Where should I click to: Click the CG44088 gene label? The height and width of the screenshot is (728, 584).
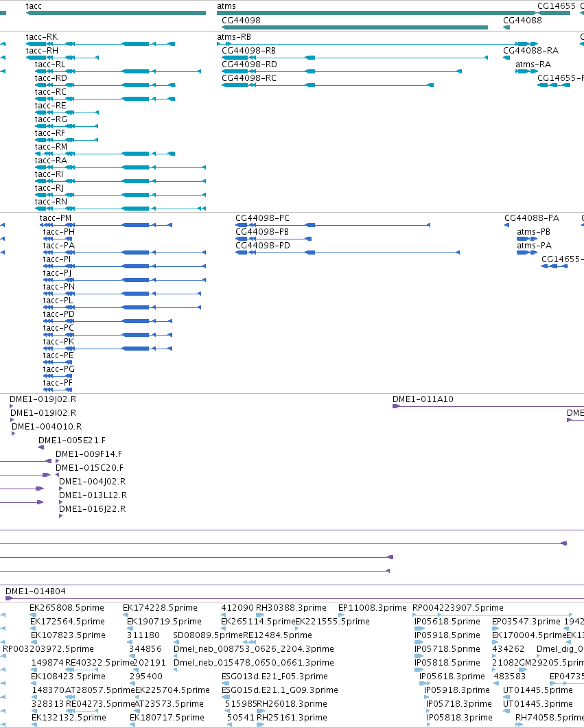(x=522, y=21)
